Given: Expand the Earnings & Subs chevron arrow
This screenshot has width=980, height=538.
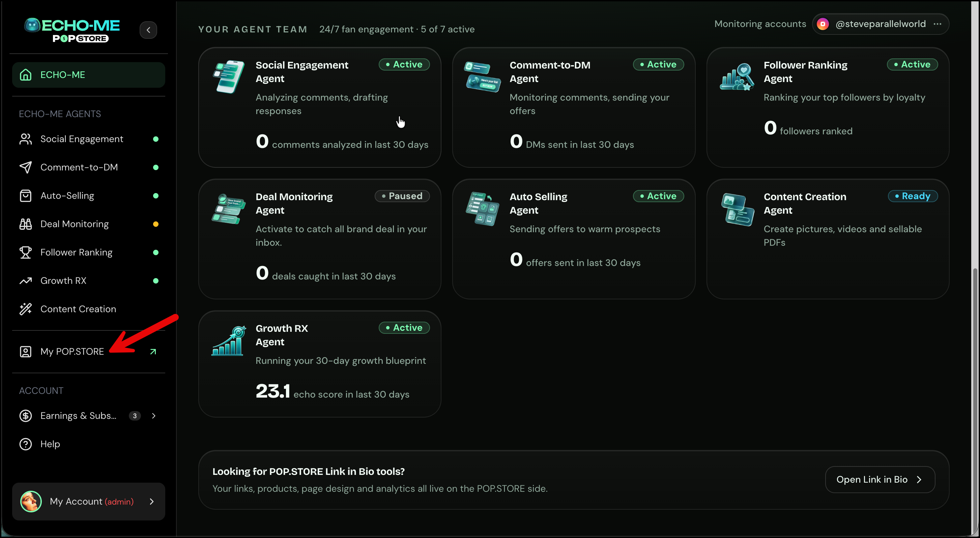Looking at the screenshot, I should coord(154,416).
